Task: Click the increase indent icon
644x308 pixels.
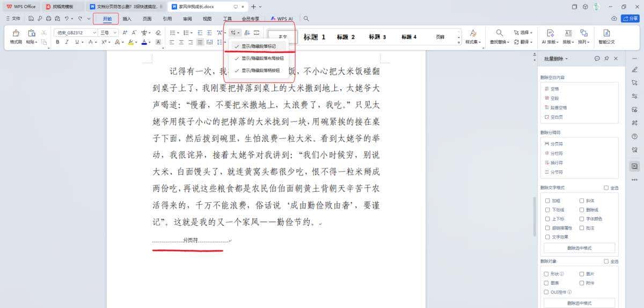Action: [209, 33]
